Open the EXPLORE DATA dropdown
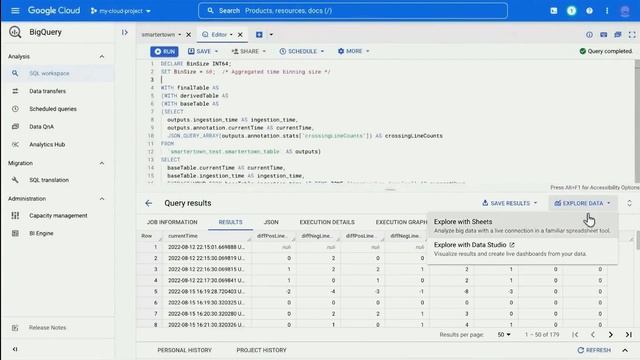 pyautogui.click(x=582, y=203)
